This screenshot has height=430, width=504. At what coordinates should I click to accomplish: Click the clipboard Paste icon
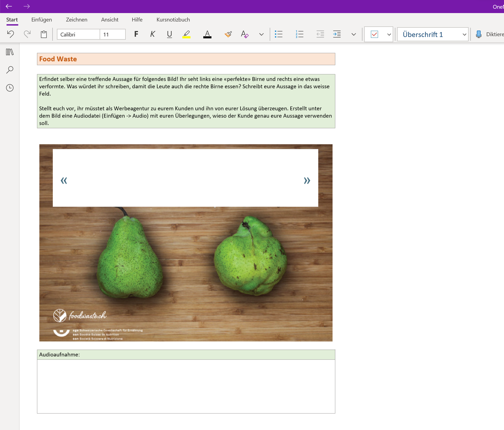pyautogui.click(x=44, y=34)
